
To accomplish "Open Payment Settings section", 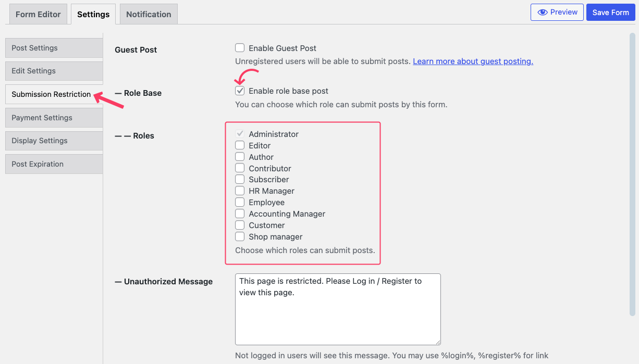I will [54, 118].
